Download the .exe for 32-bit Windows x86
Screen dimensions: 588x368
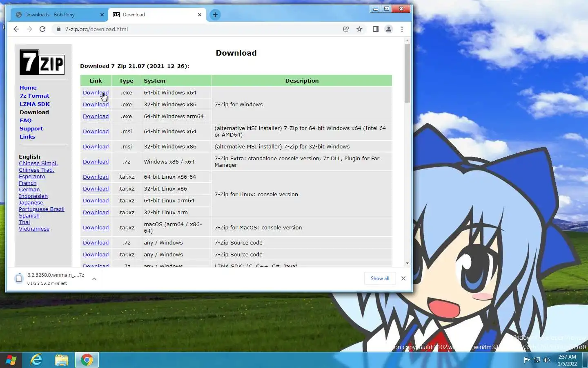point(96,104)
